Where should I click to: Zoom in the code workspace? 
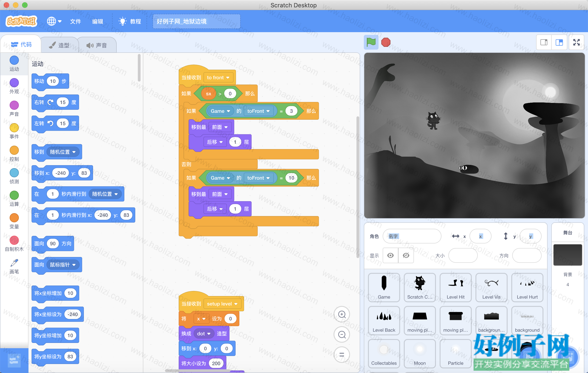[x=342, y=314]
